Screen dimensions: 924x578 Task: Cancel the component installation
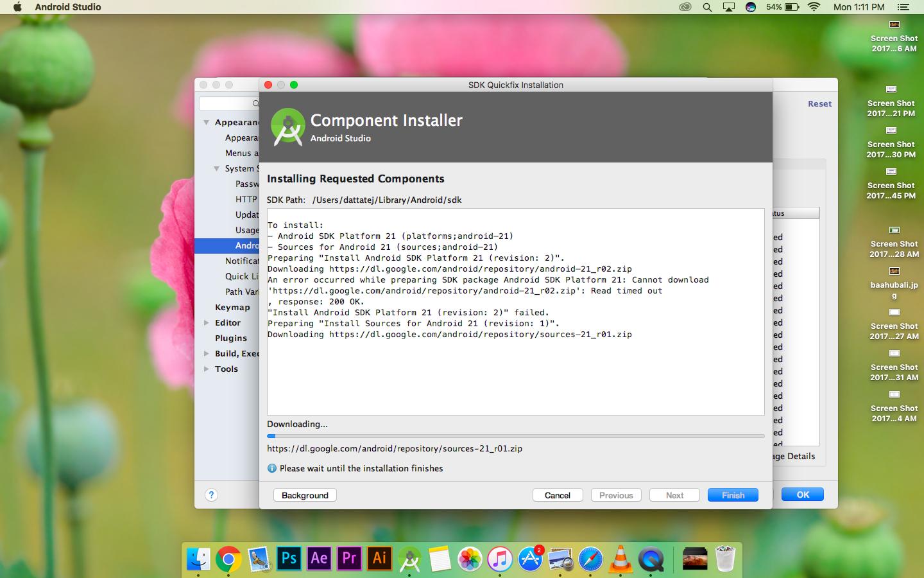tap(558, 495)
